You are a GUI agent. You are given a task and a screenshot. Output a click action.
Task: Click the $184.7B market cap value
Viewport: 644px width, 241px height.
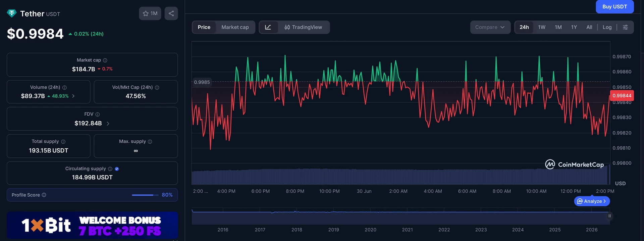(84, 69)
